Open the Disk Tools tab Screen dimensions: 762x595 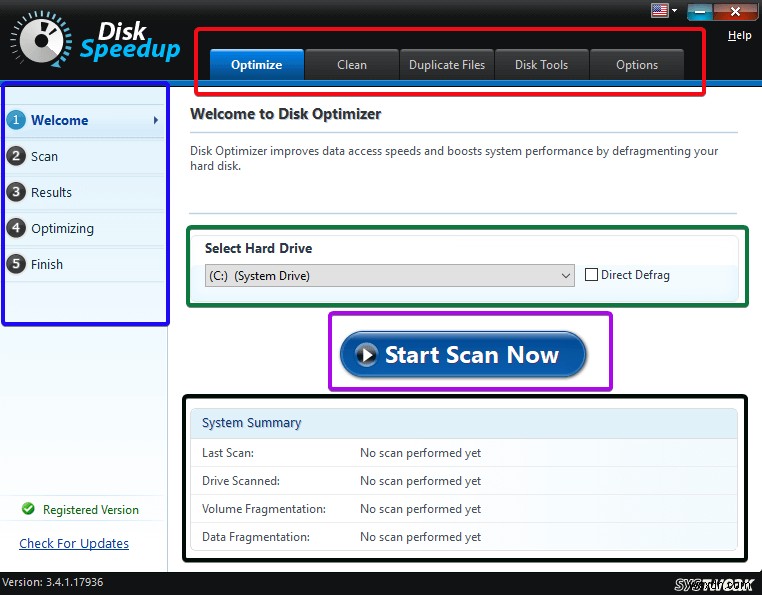[541, 65]
